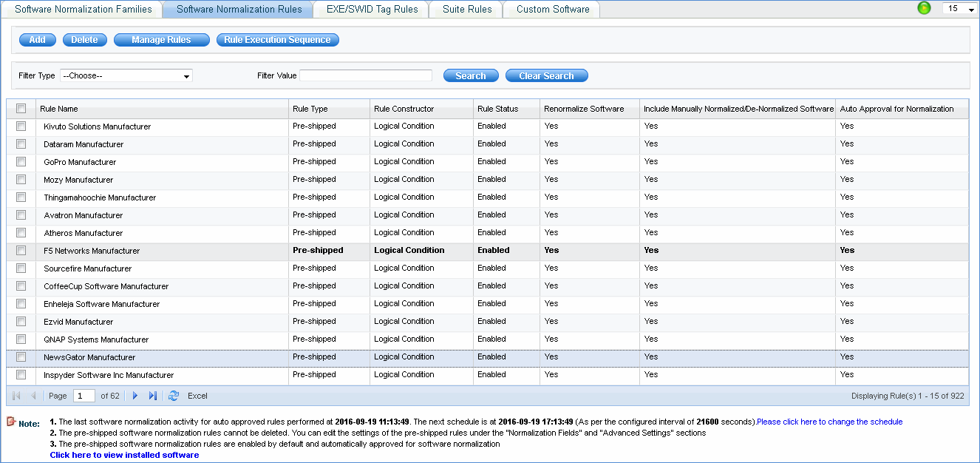Click the first page navigation arrow

(x=16, y=396)
